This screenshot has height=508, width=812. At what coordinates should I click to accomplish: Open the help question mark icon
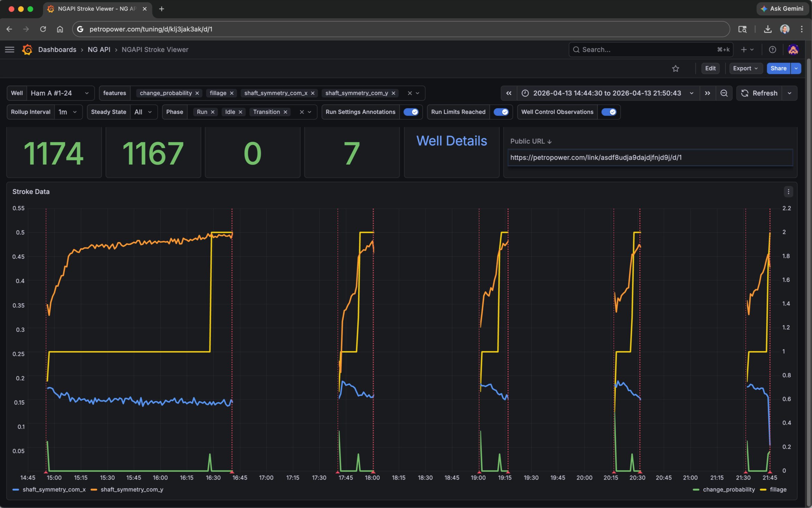point(772,50)
